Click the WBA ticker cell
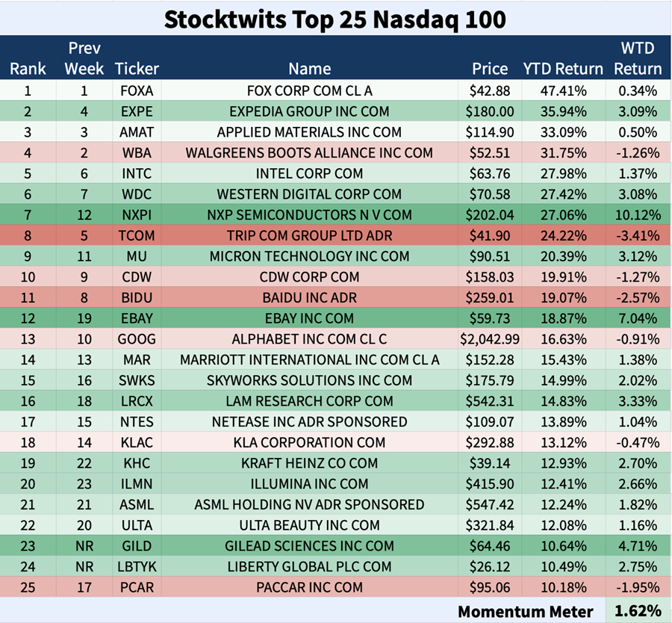The image size is (672, 623). click(x=137, y=153)
